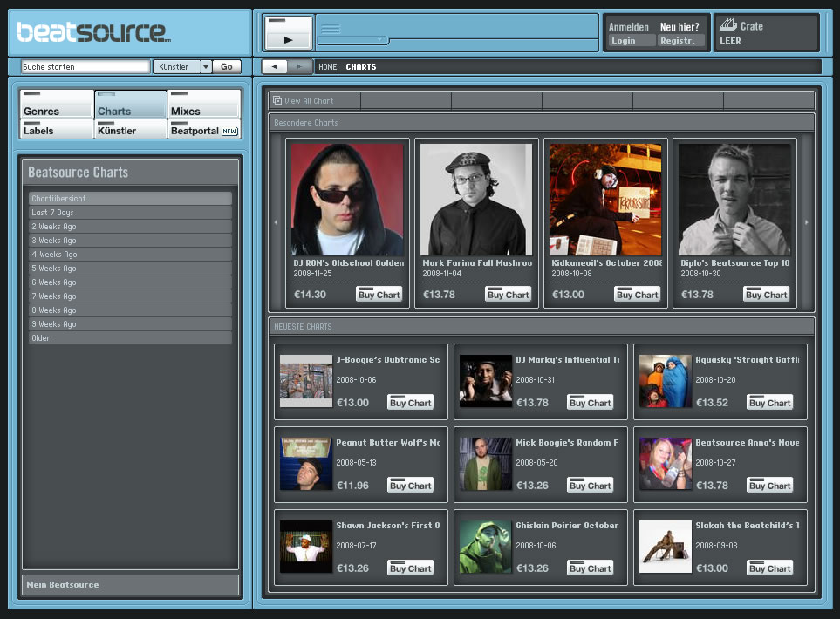
Task: Buy Shawn Jackson's First chart
Action: [x=410, y=568]
